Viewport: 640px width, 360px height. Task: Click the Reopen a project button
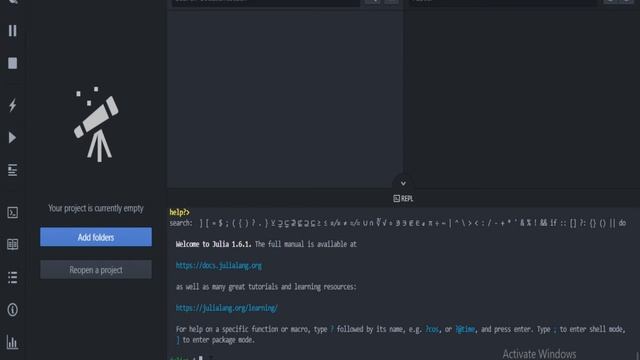click(x=96, y=270)
